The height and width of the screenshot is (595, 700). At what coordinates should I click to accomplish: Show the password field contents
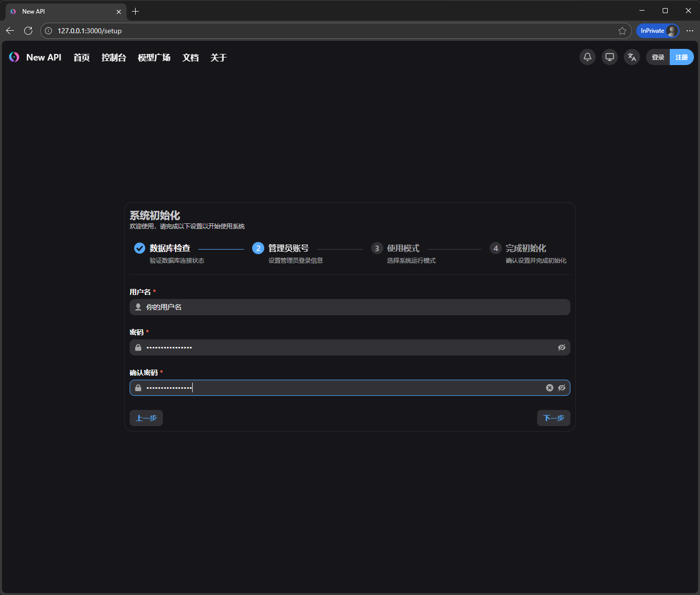(x=562, y=347)
